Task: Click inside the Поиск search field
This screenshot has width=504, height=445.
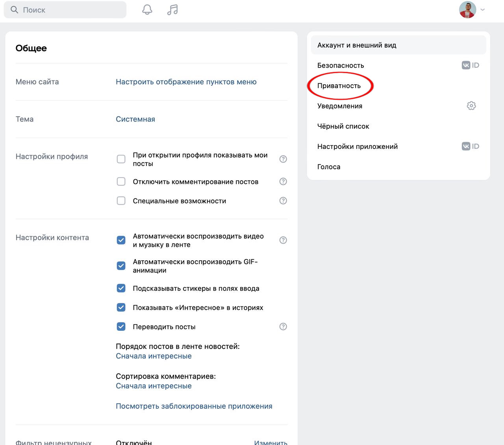Action: [x=65, y=9]
